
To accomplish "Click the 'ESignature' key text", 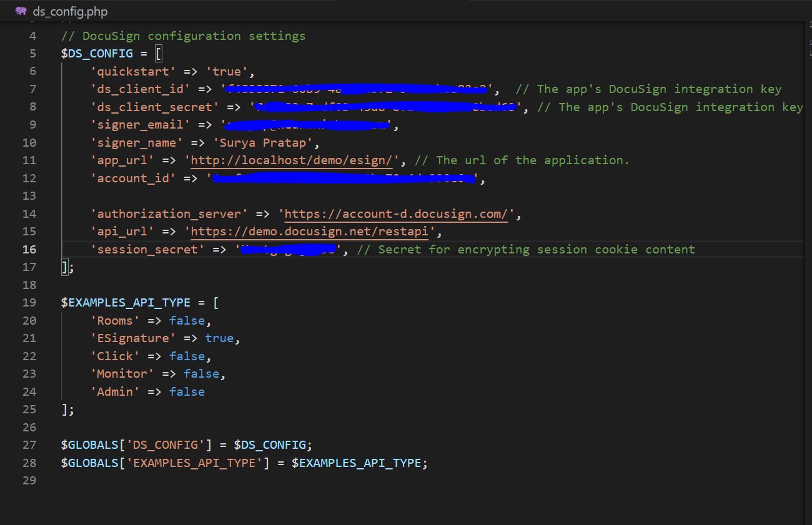I will click(133, 338).
